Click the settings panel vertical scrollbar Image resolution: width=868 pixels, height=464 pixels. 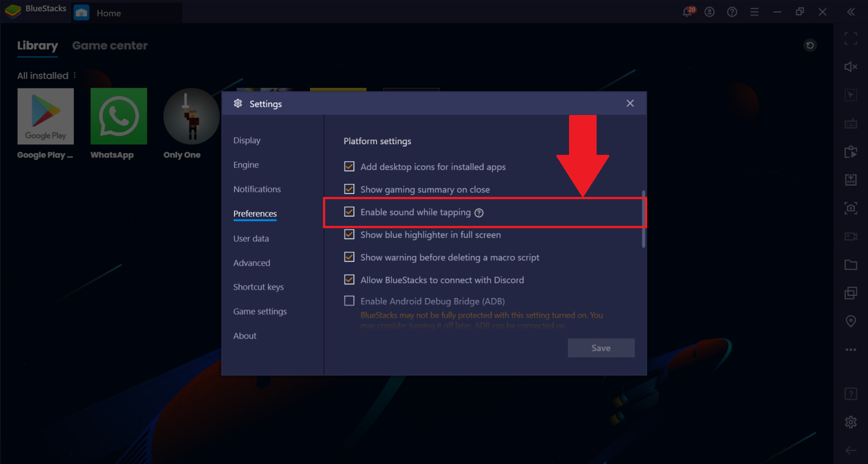[644, 220]
